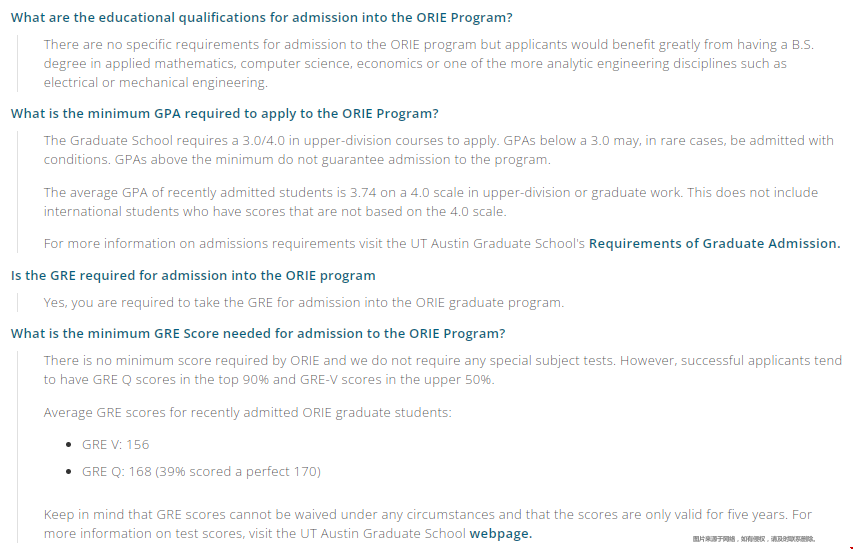The width and height of the screenshot is (853, 549).
Task: Expand the 'Is the GRE required' heading
Action: (193, 275)
